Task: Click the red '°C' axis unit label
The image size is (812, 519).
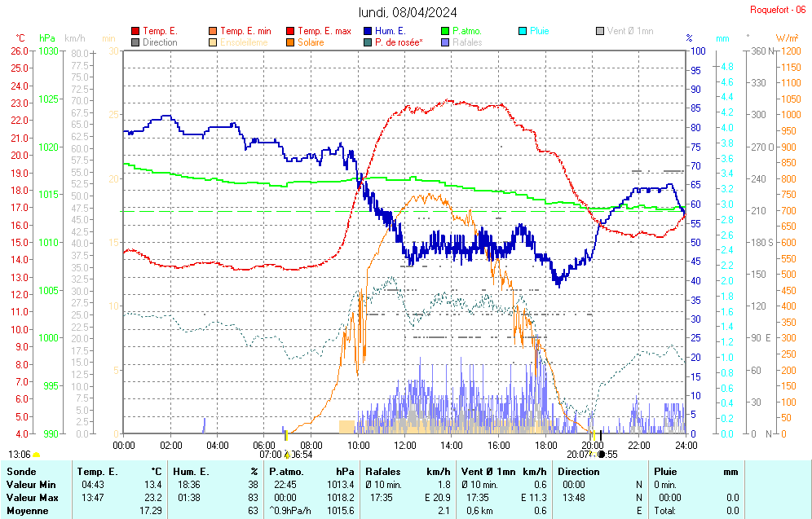Action: [x=20, y=38]
